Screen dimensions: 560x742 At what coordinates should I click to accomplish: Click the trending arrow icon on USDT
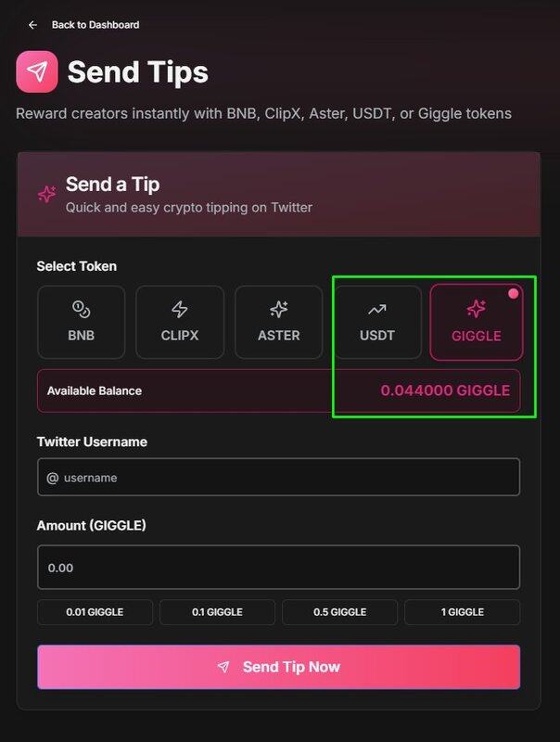(377, 309)
